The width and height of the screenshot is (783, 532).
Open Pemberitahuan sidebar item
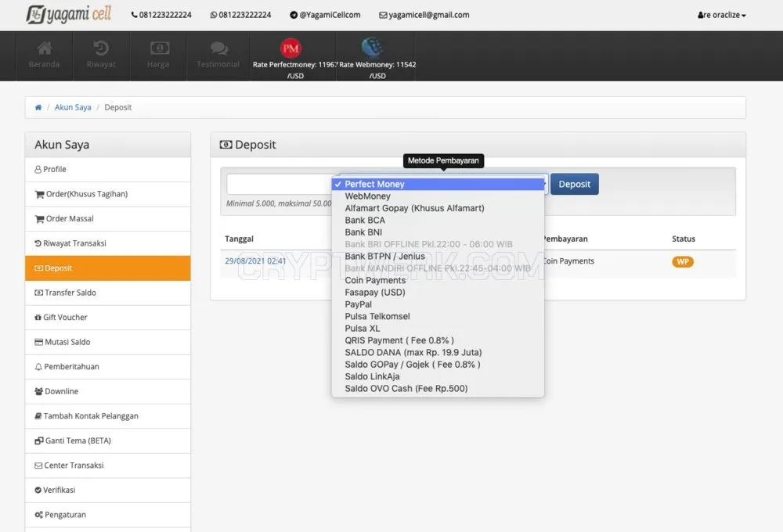point(108,367)
